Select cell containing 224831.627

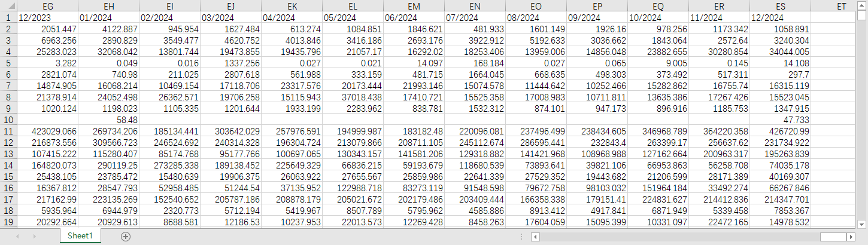658,199
